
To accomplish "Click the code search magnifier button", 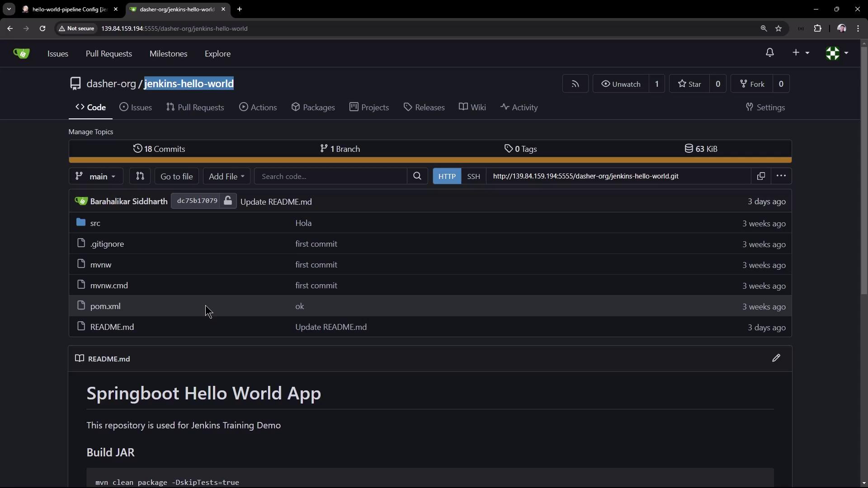I will click(x=417, y=176).
